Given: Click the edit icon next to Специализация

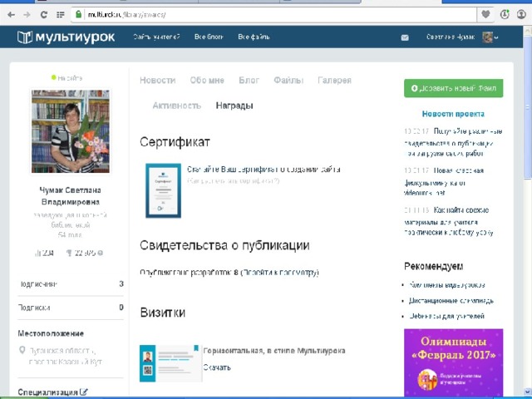Looking at the screenshot, I should tap(83, 392).
